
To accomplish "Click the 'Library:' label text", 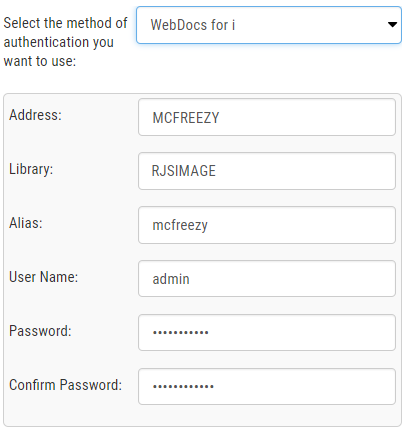I will pos(31,169).
